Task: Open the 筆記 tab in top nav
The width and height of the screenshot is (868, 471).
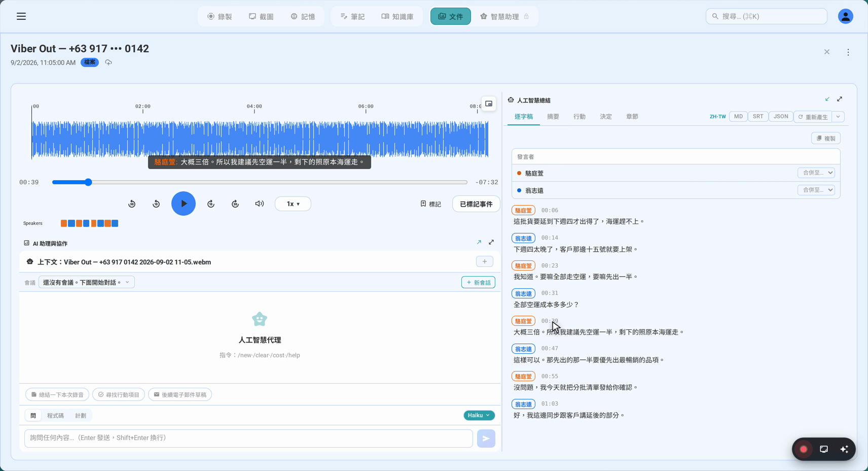Action: click(352, 16)
